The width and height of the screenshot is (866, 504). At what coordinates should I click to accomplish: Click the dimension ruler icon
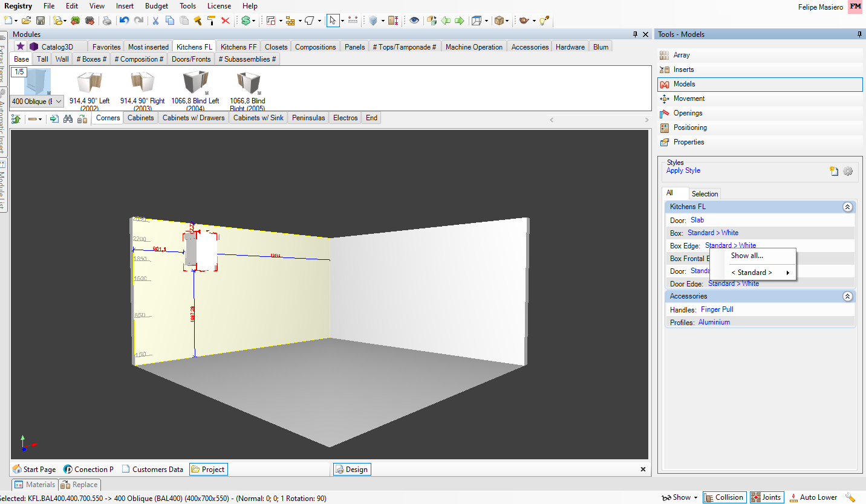click(354, 21)
